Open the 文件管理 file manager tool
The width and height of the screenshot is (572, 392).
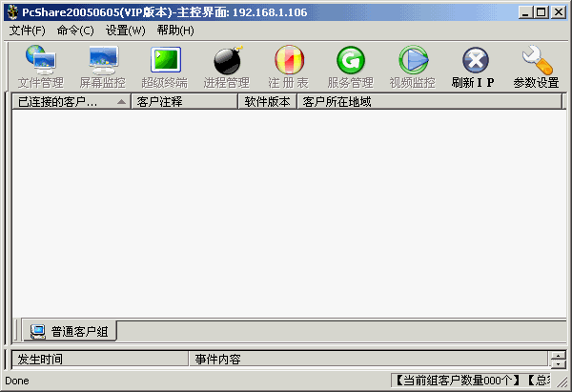click(41, 68)
